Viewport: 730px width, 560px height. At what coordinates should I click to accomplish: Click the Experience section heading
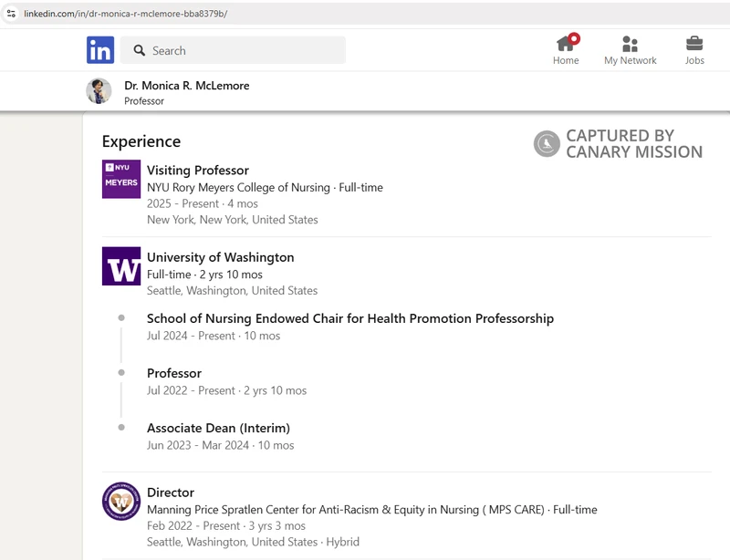(141, 141)
